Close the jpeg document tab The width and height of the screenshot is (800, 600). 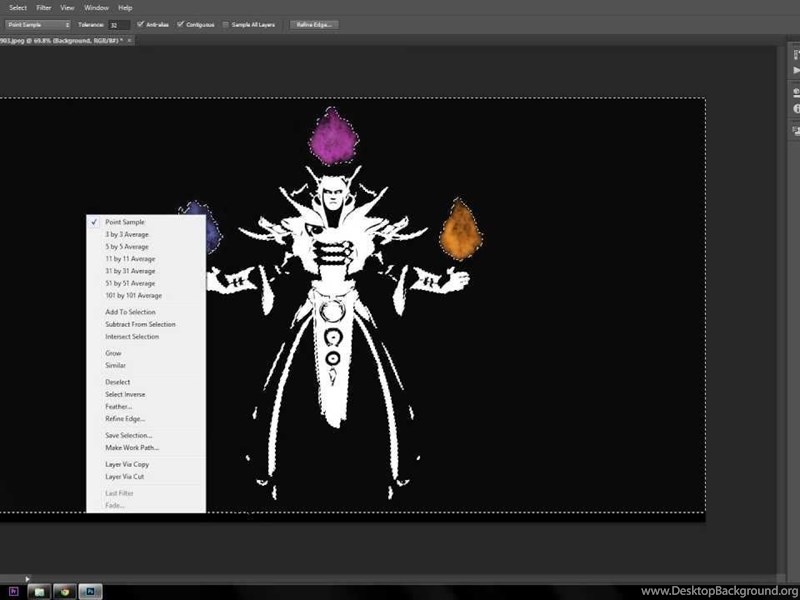pyautogui.click(x=130, y=40)
